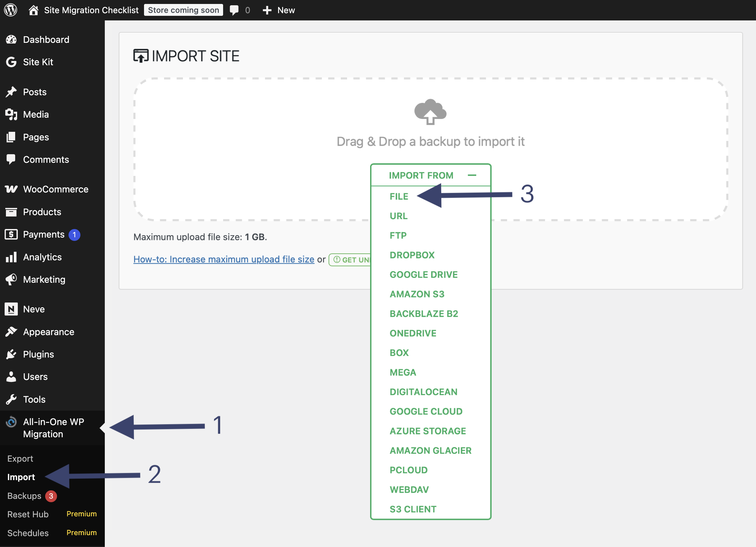Viewport: 756px width, 547px height.
Task: Open the Backups submenu item
Action: [24, 496]
